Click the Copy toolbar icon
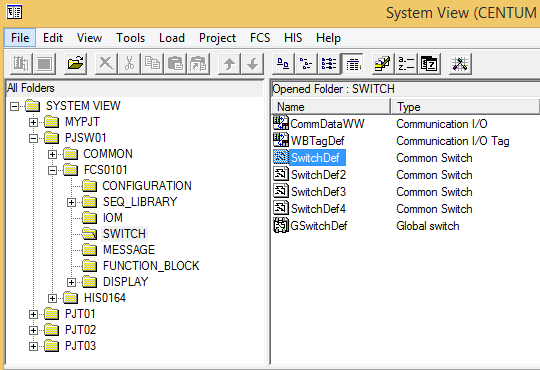Viewport: 540px width, 370px height. [152, 64]
